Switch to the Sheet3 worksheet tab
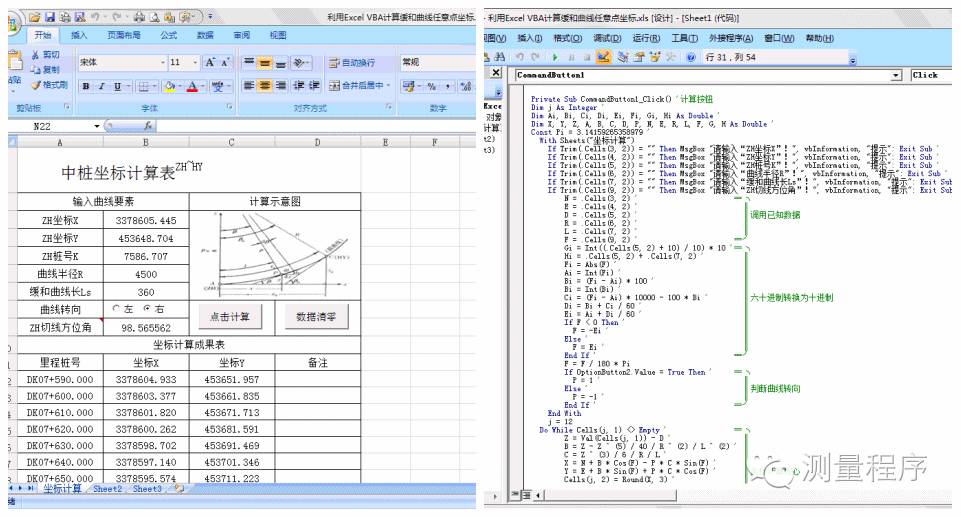Viewport: 961px width, 517px height. [x=147, y=489]
